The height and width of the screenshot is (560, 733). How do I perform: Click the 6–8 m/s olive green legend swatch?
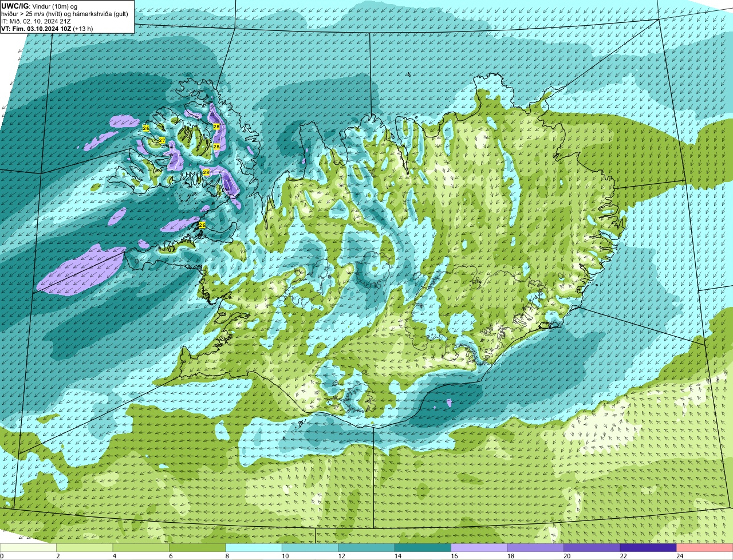click(198, 547)
